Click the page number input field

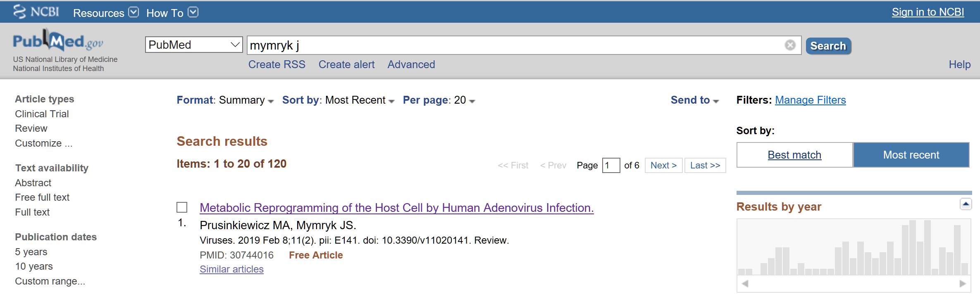(611, 166)
